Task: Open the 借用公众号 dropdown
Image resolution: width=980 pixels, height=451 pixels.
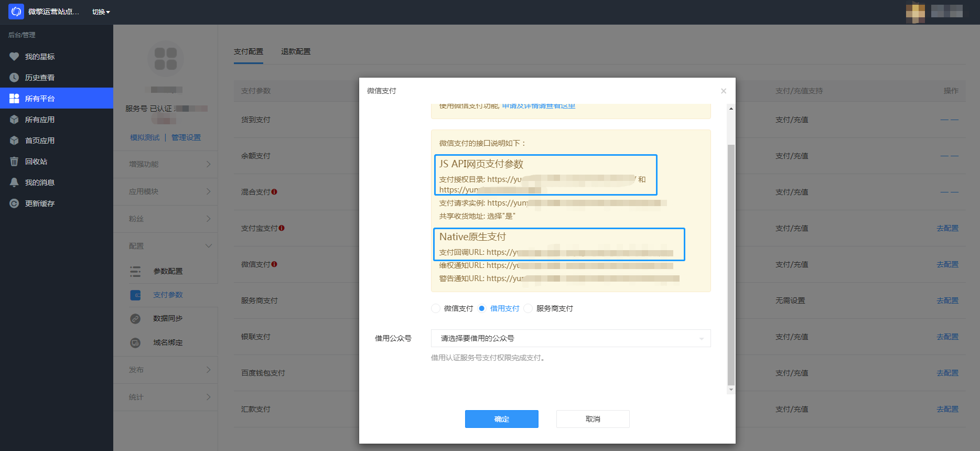Action: [x=571, y=338]
